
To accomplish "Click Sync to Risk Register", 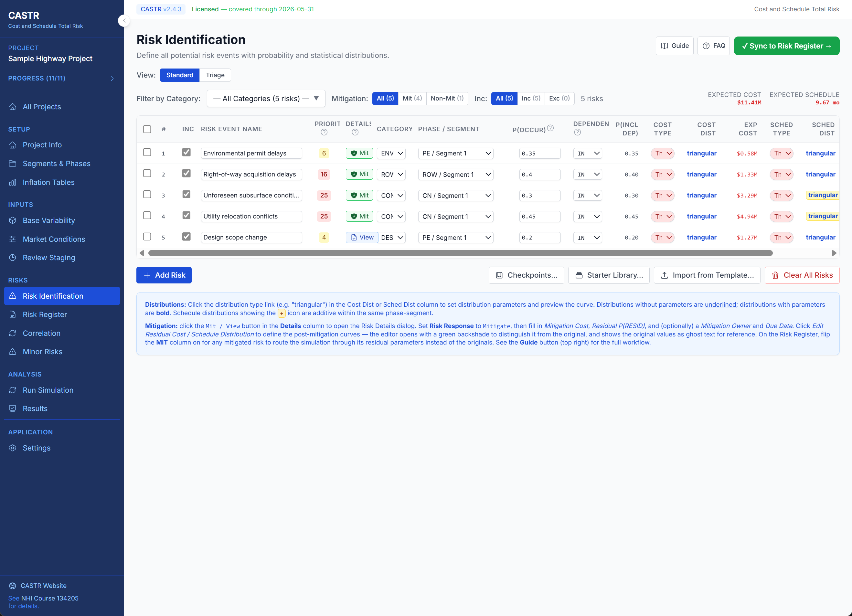I will click(x=787, y=46).
